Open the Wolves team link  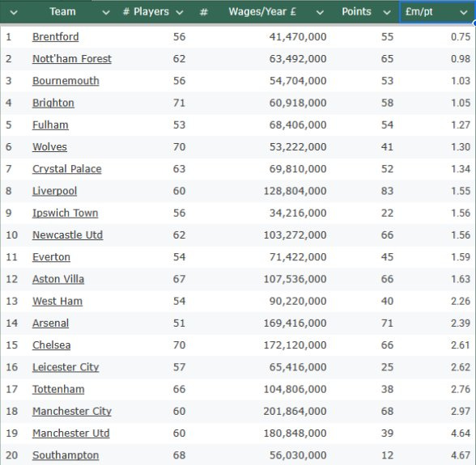[x=50, y=147]
